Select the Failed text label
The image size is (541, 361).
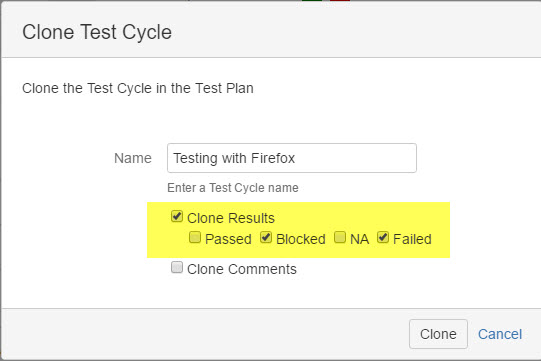tap(412, 239)
